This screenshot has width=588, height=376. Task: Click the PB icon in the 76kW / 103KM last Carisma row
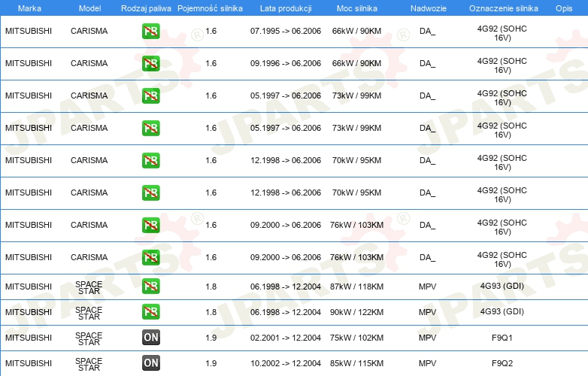coord(150,257)
